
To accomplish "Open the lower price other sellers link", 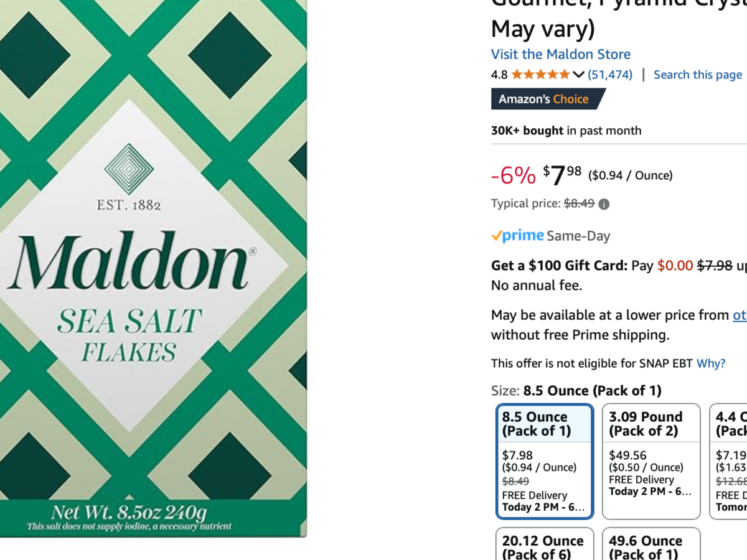I will [x=739, y=315].
